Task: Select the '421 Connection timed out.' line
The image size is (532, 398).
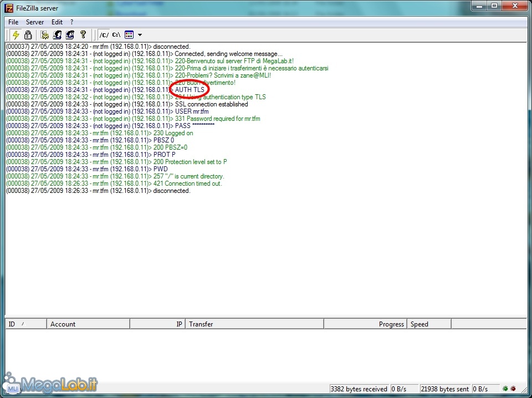Action: tap(114, 183)
